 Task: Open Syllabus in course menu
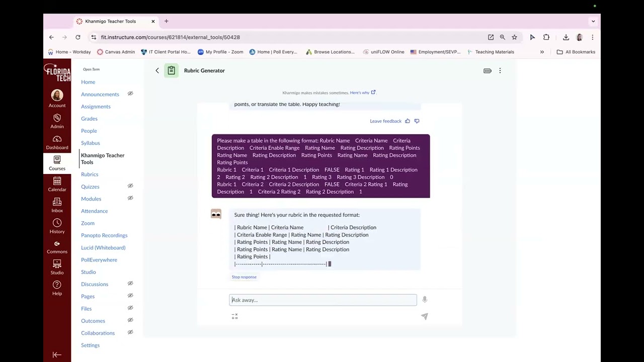91,143
